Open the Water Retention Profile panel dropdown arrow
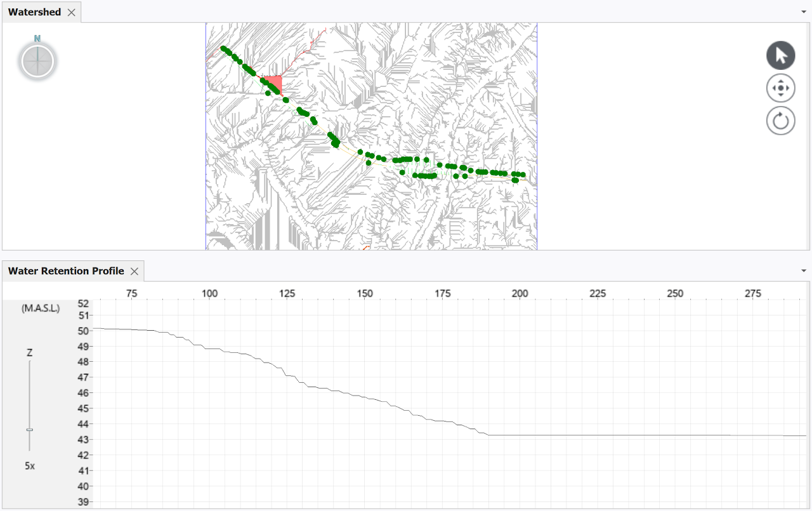The image size is (812, 511). (804, 271)
